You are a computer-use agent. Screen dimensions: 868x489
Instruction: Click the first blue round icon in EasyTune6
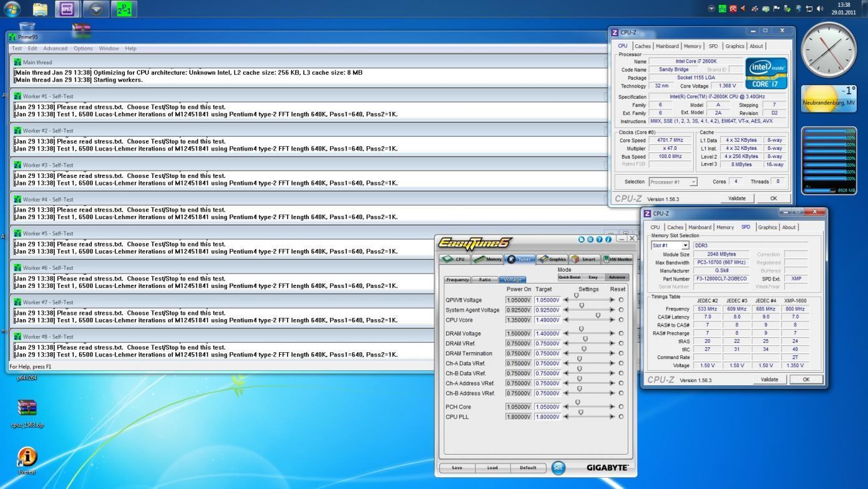(582, 239)
